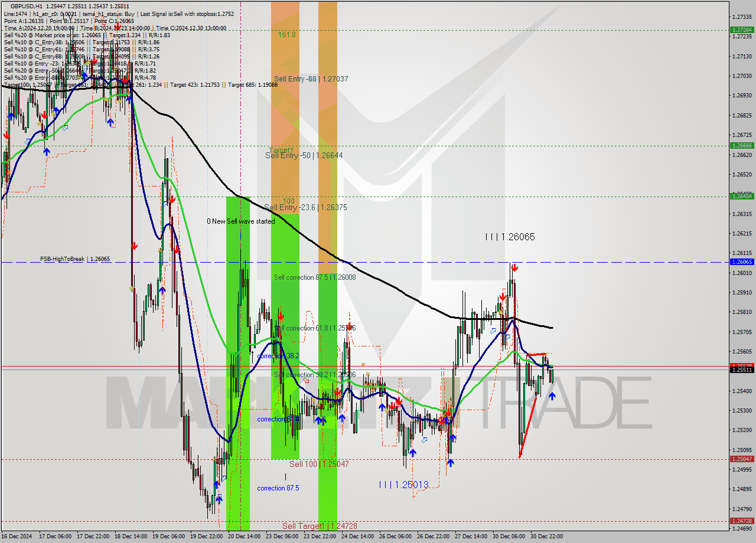Click the '20 Dec 14:00' time axis label
The image size is (756, 543).
coord(244,537)
